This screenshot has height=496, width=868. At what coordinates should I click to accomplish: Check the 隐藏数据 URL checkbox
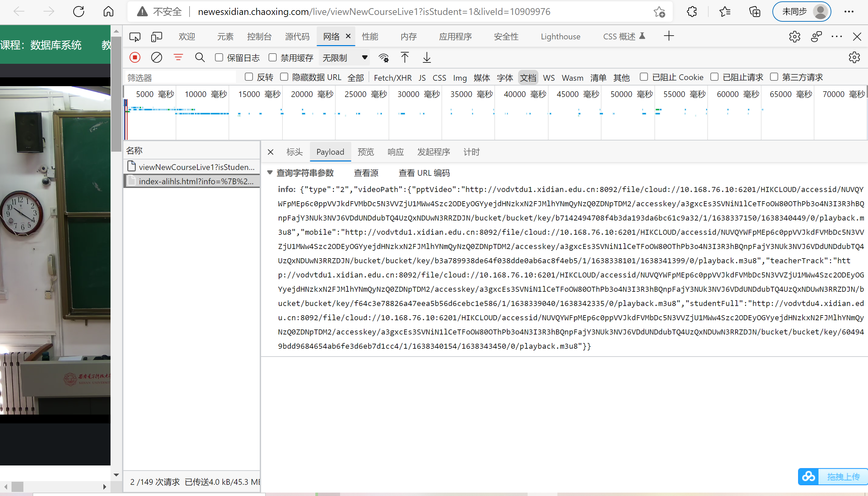(x=284, y=77)
